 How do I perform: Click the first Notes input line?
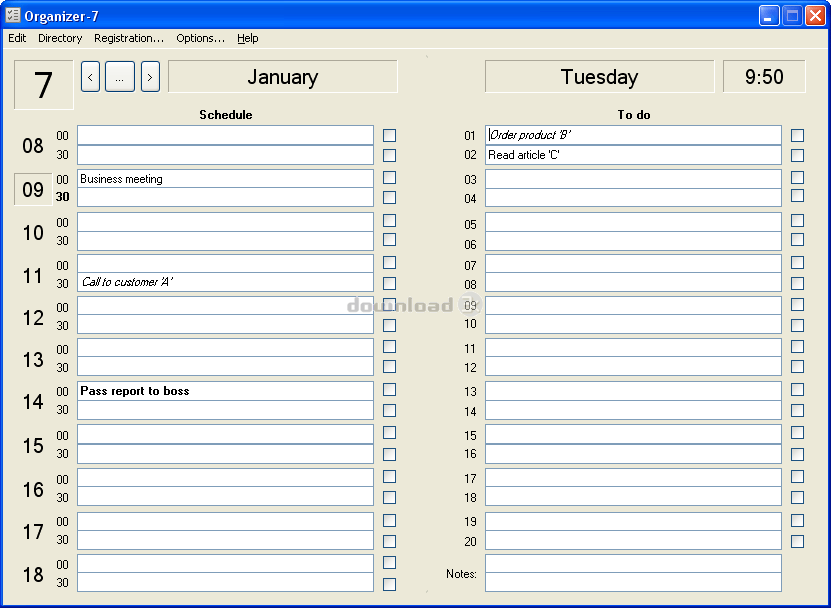[x=633, y=563]
